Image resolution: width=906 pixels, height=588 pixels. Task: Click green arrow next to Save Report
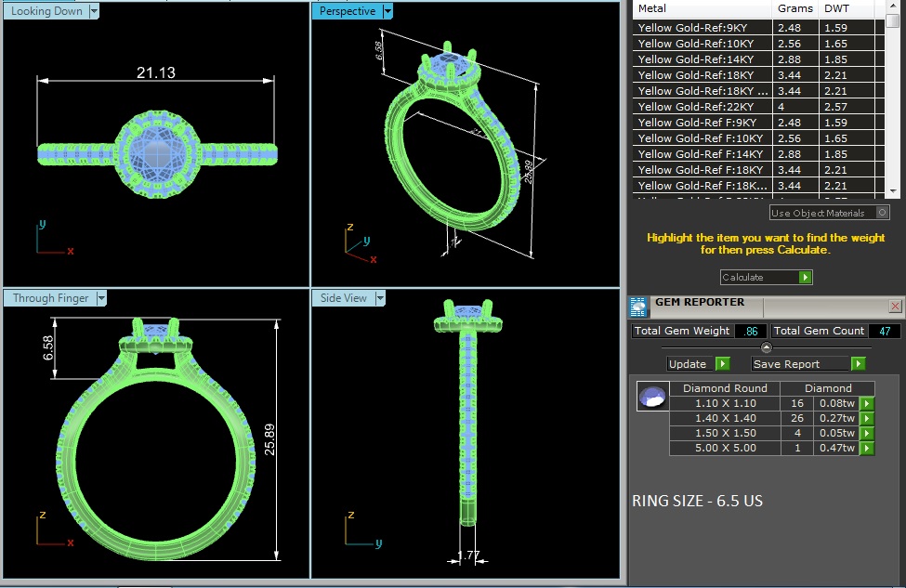(858, 364)
